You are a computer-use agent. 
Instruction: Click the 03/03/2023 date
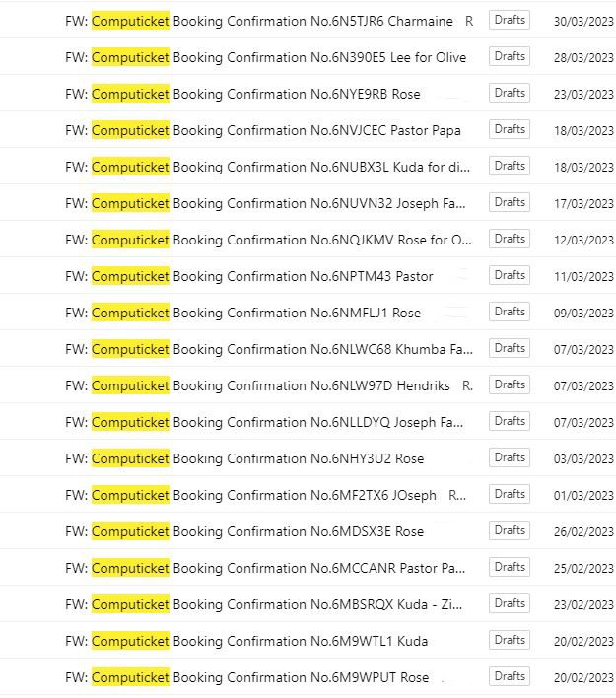(x=583, y=459)
